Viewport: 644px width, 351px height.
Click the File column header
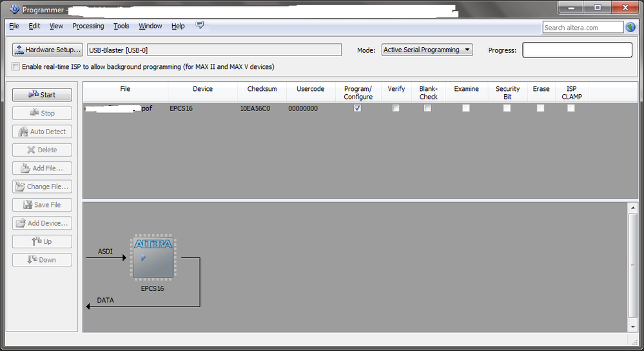point(125,92)
